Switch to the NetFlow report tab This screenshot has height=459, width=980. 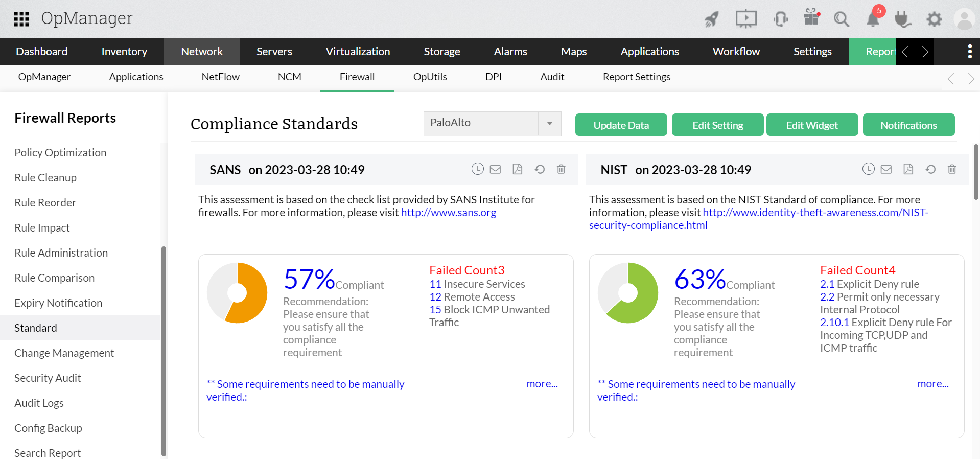[x=220, y=77]
